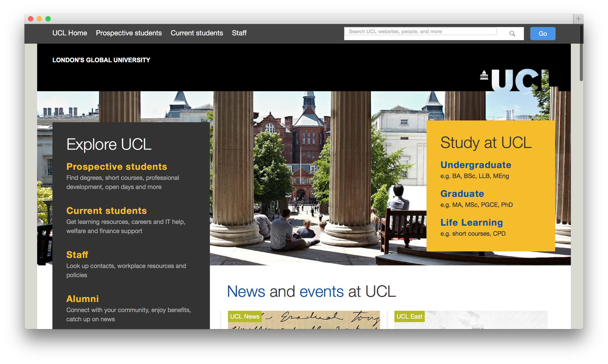Open Staff in the top navigation bar

(x=239, y=33)
